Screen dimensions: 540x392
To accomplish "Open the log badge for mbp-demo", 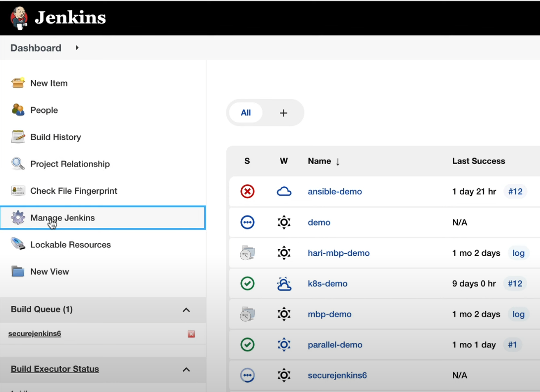I will pos(518,314).
